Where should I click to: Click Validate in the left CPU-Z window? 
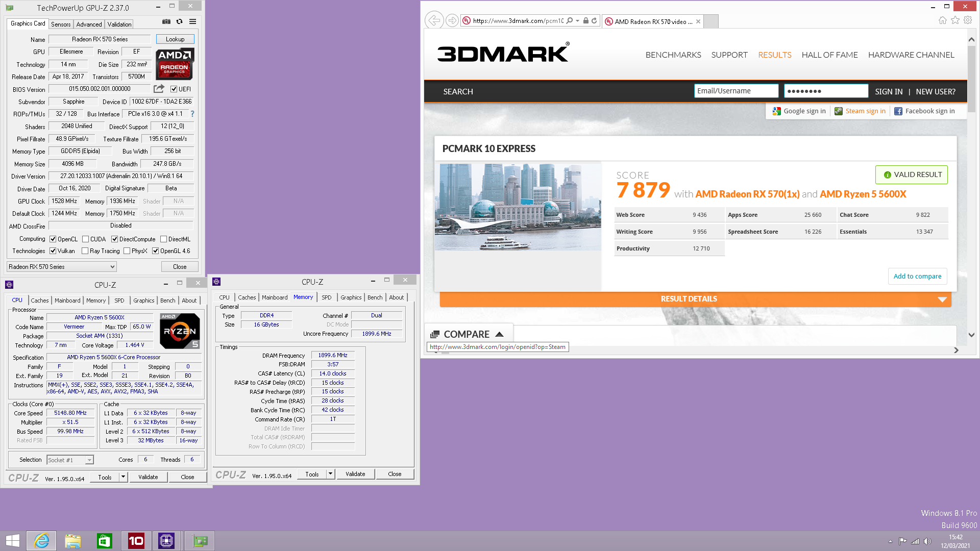pyautogui.click(x=148, y=477)
